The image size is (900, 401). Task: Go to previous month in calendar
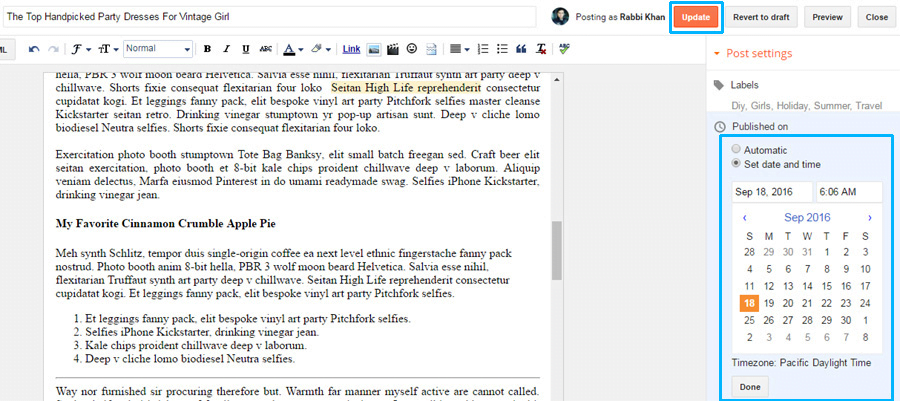[744, 218]
